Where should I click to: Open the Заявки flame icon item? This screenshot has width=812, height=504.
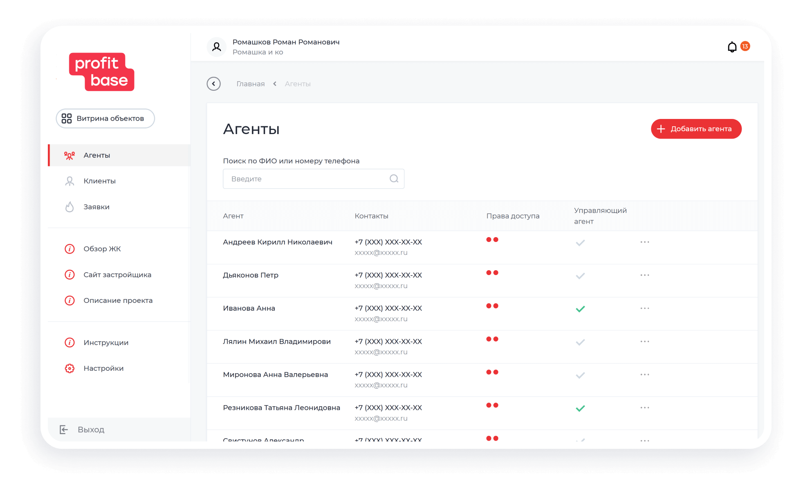pos(70,207)
